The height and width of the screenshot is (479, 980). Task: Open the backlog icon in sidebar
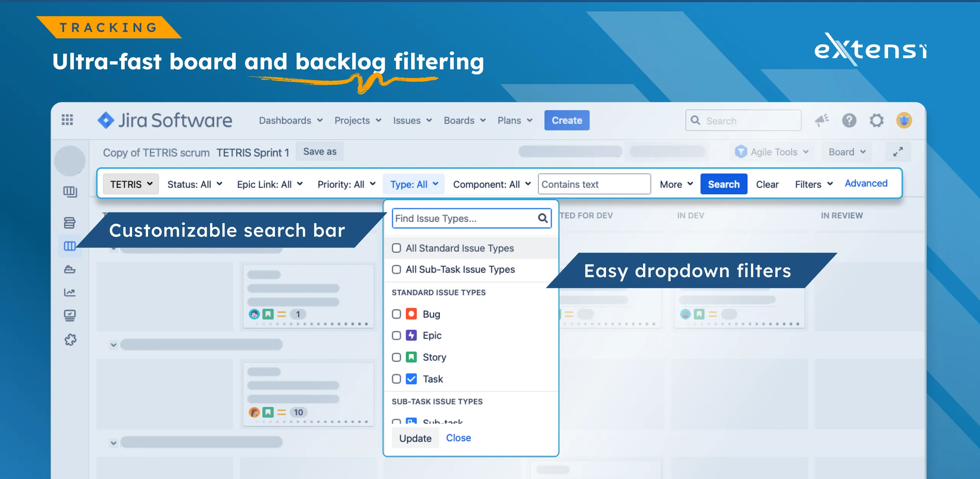[x=70, y=222]
